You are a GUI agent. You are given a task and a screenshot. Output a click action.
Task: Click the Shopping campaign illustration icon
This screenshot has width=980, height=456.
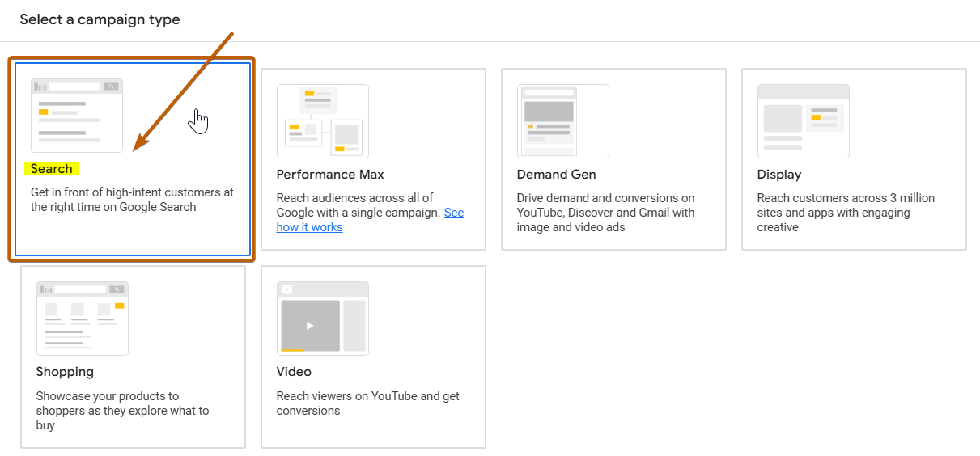[x=82, y=319]
